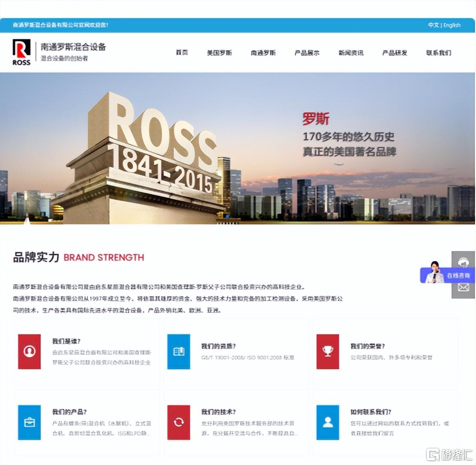Click the blue briefcase icon for 我们的产品
476x465 pixels.
(29, 422)
